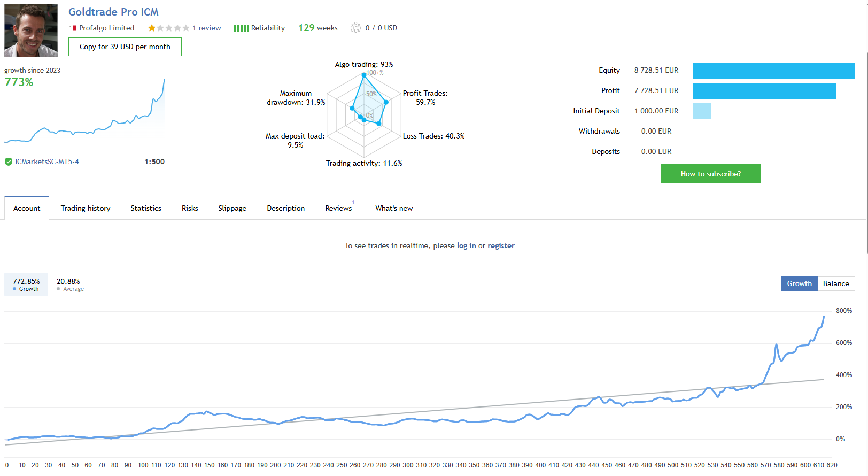Click the gold star rating icon
This screenshot has height=476, width=868.
pyautogui.click(x=152, y=28)
